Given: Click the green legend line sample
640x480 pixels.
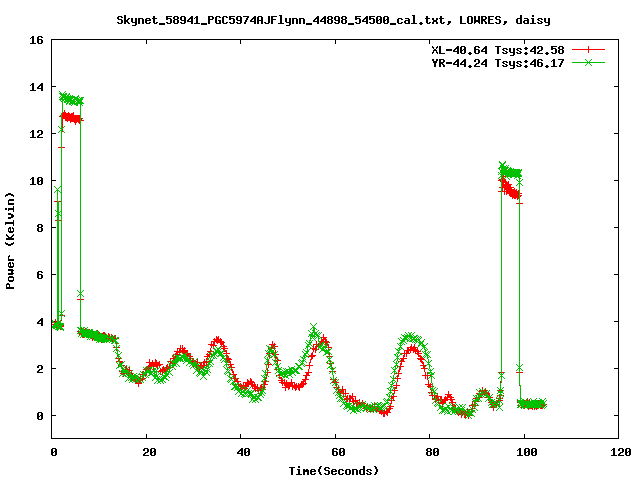Looking at the screenshot, I should click(588, 62).
